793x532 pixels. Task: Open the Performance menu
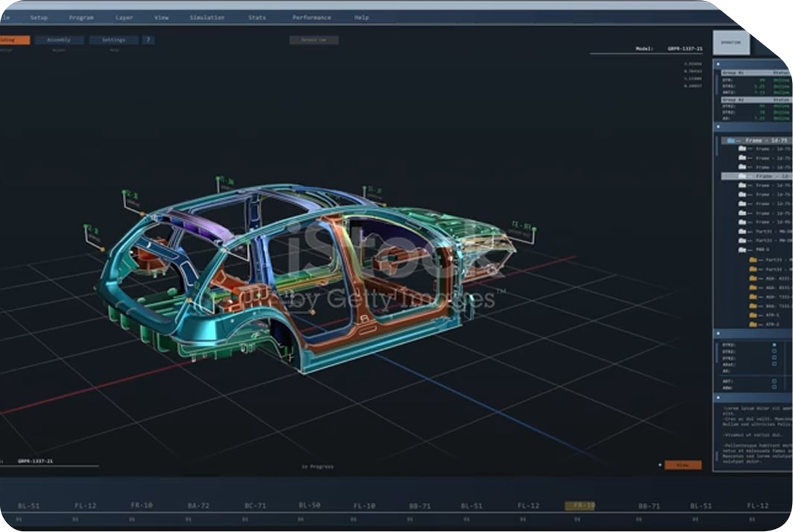pyautogui.click(x=312, y=17)
